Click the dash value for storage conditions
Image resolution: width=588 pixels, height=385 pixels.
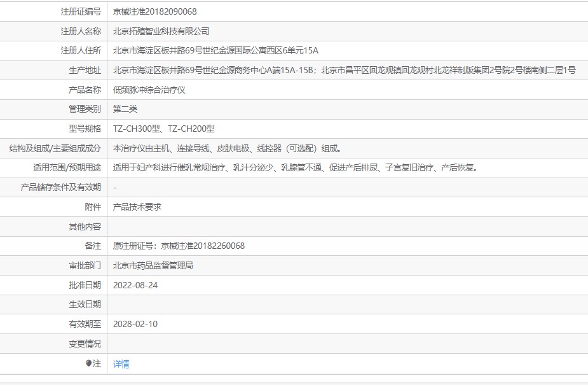coord(115,188)
